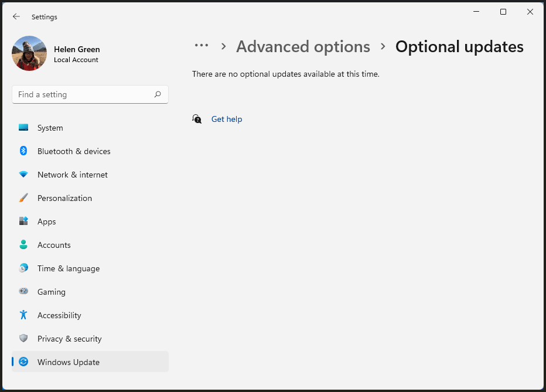
Task: Select the Gaming label
Action: 52,292
